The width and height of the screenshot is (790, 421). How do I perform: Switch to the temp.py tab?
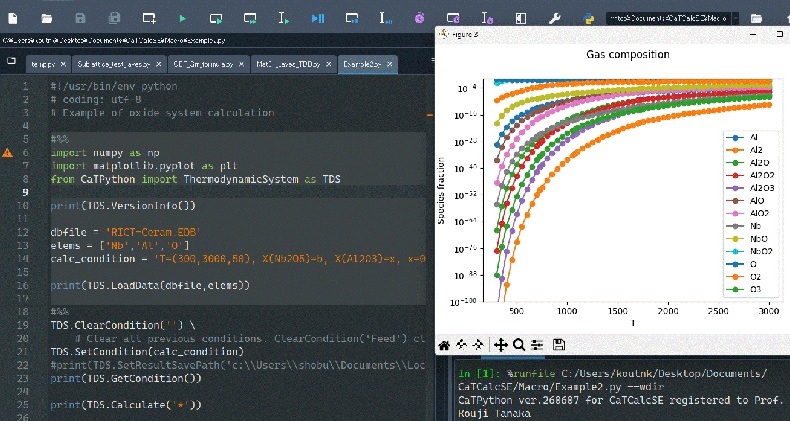(43, 64)
